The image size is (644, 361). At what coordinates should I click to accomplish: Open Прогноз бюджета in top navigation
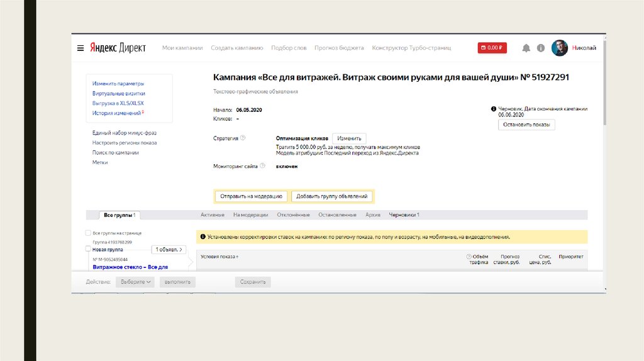coord(339,48)
